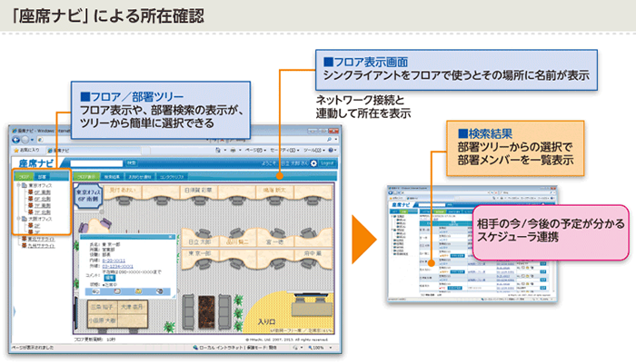Open the third tab after 検索結果

140,177
